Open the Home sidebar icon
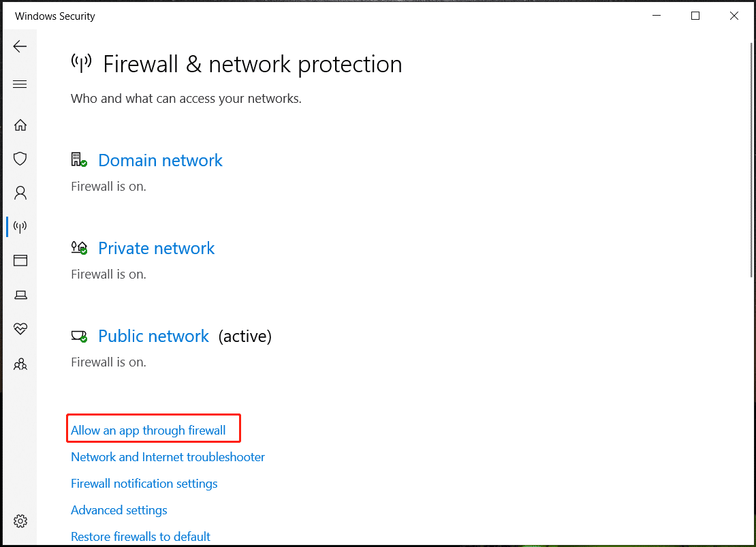The height and width of the screenshot is (547, 756). click(20, 125)
